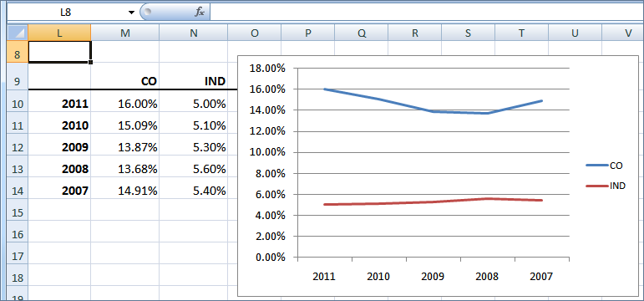Screen dimensions: 644x301
Task: Select column L header
Action: [59, 33]
